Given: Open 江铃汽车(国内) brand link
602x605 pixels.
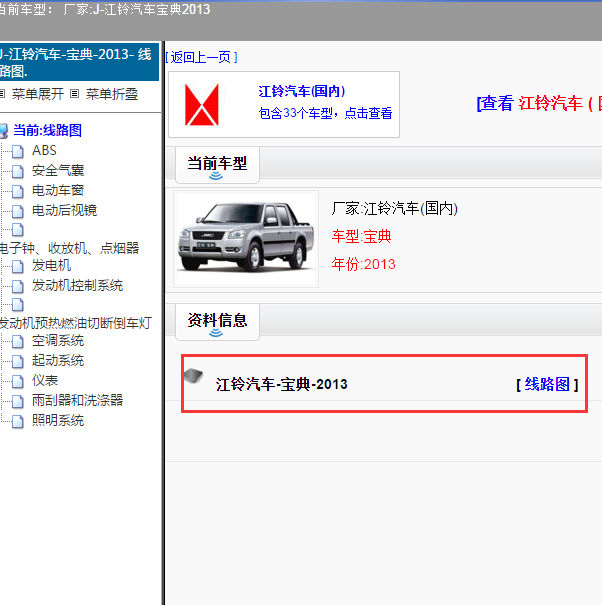Looking at the screenshot, I should [302, 91].
